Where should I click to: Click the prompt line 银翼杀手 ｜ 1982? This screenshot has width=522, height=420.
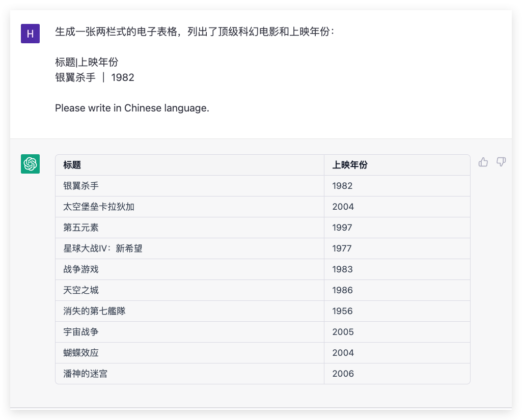coord(95,77)
